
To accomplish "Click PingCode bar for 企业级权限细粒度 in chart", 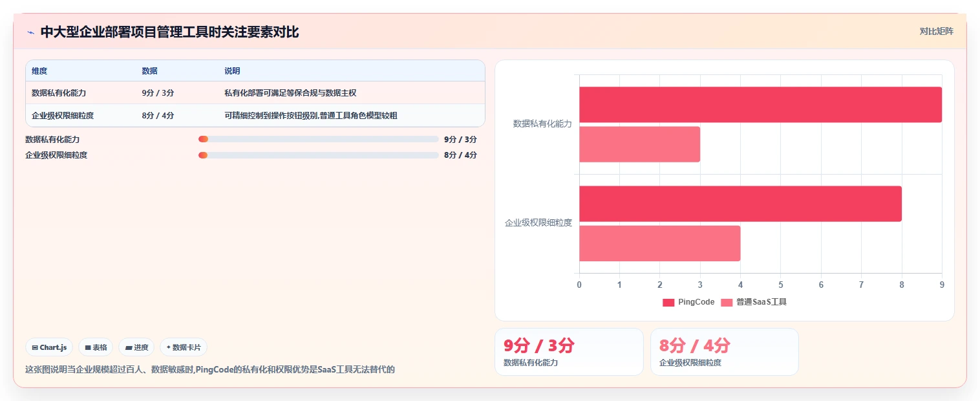I will click(740, 204).
